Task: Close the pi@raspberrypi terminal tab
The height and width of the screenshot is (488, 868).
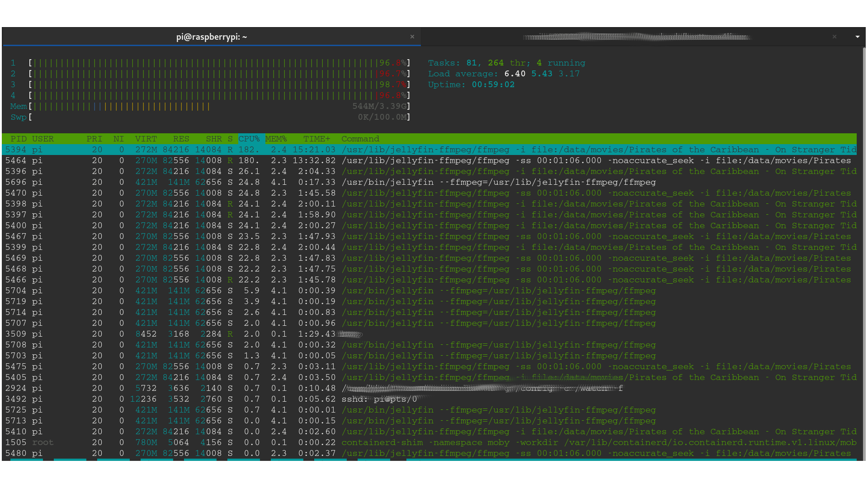Action: coord(412,37)
